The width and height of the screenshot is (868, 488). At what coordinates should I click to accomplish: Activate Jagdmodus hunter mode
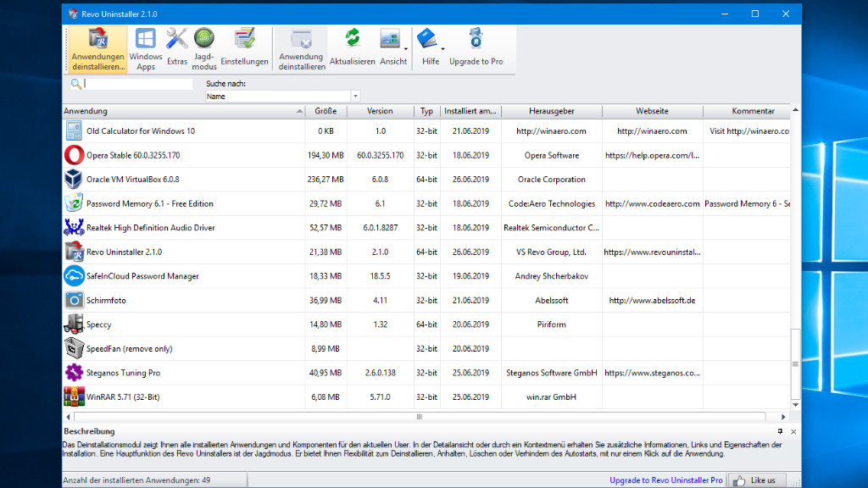[x=204, y=48]
